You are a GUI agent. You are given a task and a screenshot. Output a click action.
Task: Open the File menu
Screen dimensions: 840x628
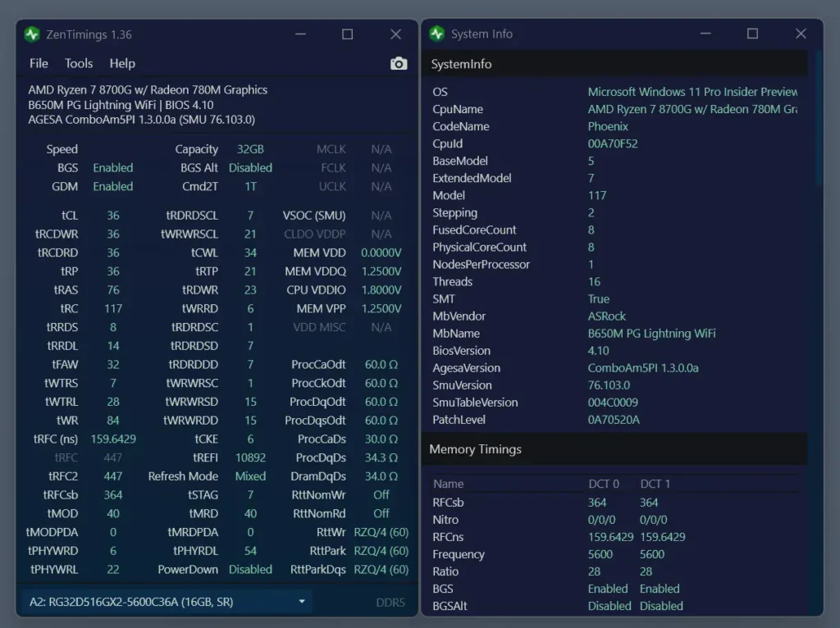(x=38, y=63)
